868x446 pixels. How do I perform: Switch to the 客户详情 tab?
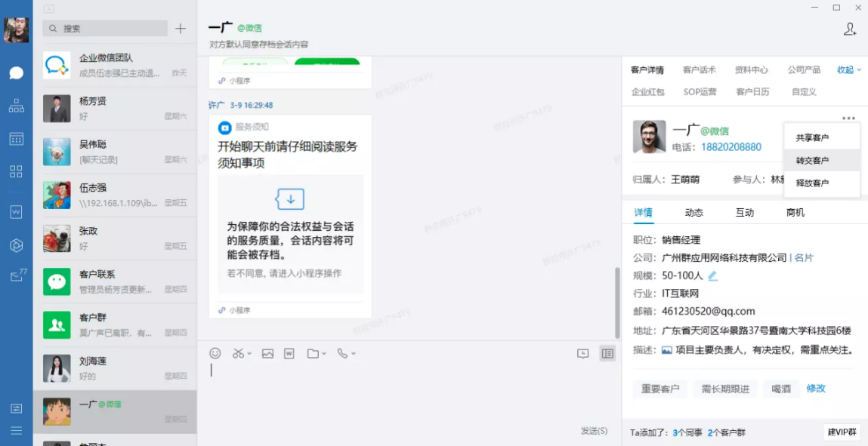tap(647, 69)
